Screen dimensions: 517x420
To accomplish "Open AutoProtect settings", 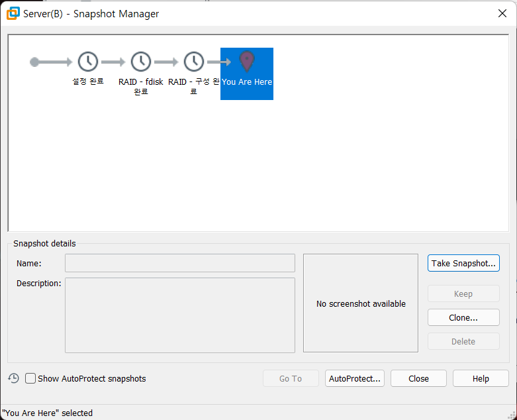I will pyautogui.click(x=354, y=378).
